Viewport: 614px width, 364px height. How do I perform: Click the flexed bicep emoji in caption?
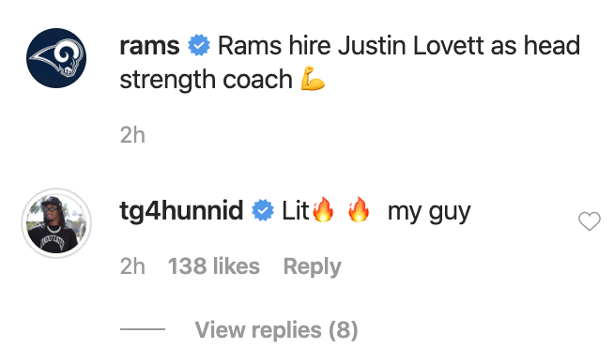(313, 79)
